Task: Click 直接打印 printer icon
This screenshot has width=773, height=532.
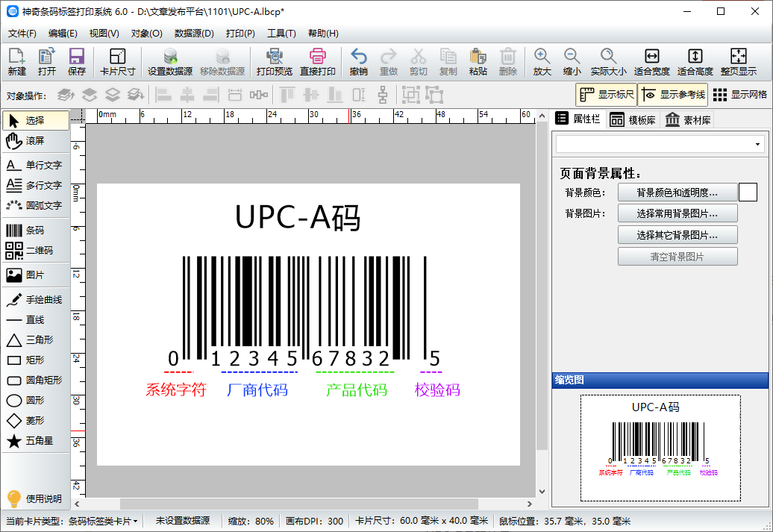Action: point(318,62)
